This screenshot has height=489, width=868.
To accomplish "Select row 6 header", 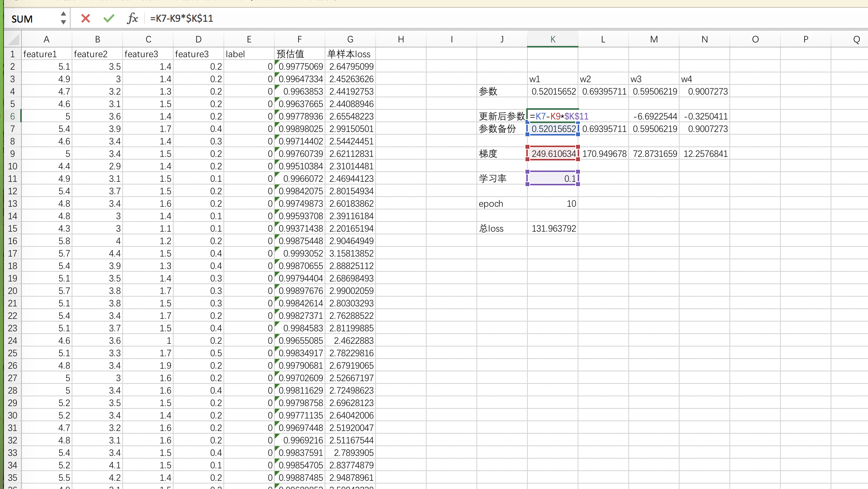I will (12, 116).
